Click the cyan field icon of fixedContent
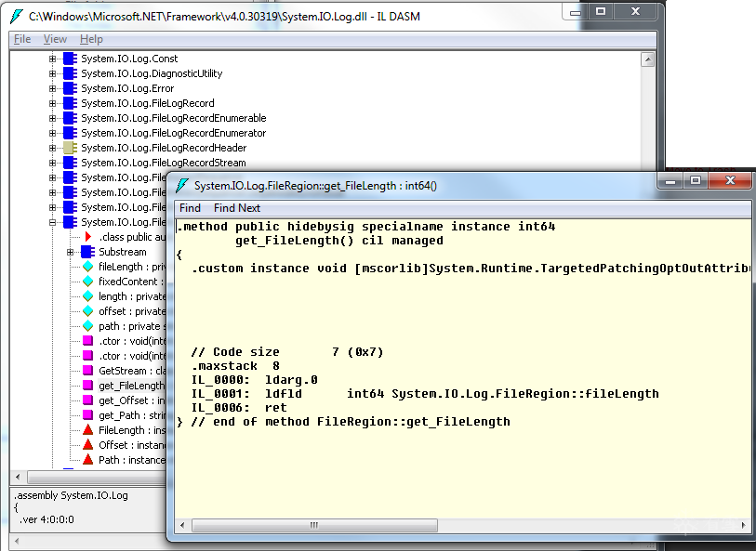Screen dimensions: 756x551 click(x=87, y=282)
